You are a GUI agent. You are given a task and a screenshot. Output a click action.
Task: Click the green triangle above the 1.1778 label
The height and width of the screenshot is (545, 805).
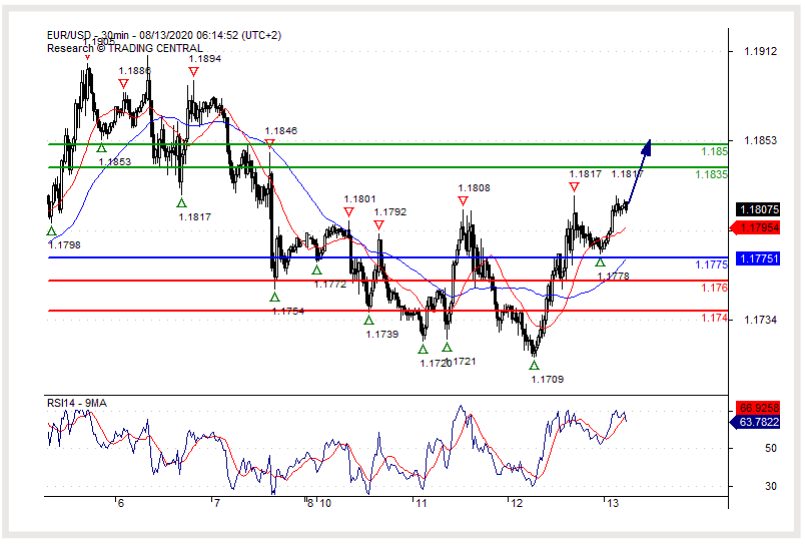tap(600, 262)
